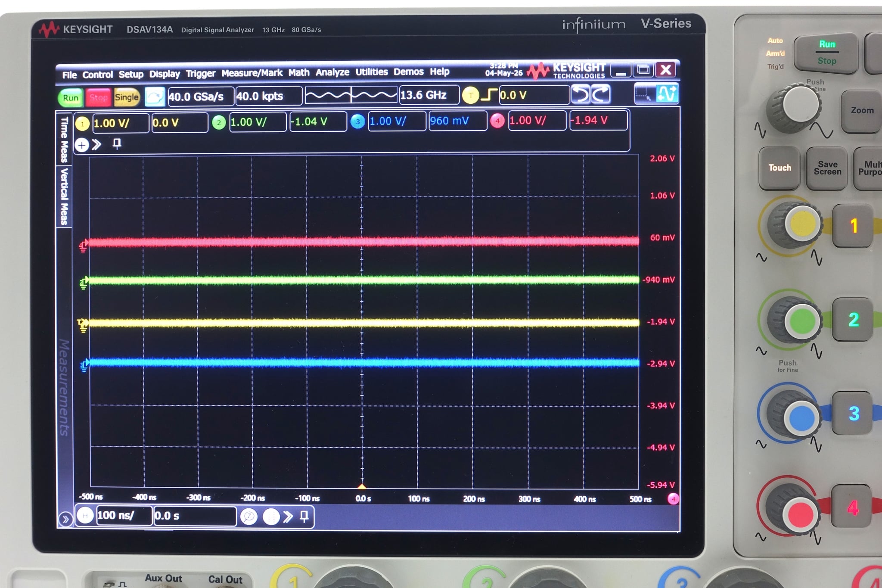
Task: Click the red Stop acquisition button
Action: (x=98, y=97)
